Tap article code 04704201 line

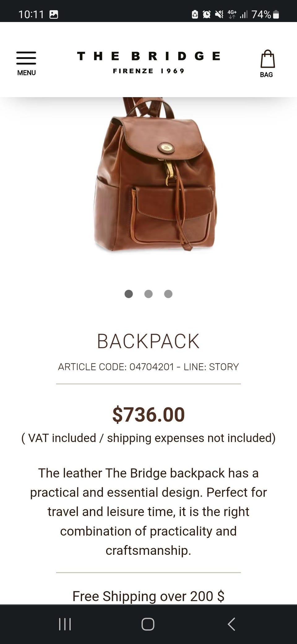pos(148,367)
